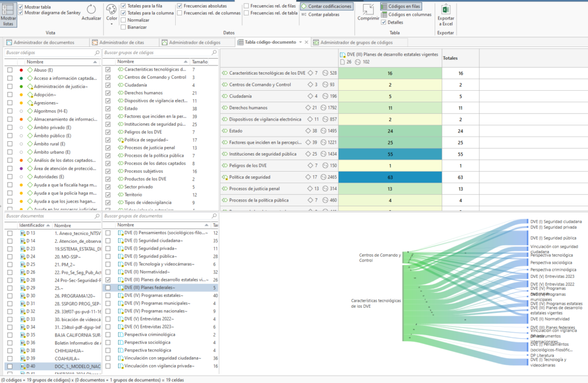Activate Contar palabras option
The width and height of the screenshot is (588, 383).
(320, 14)
